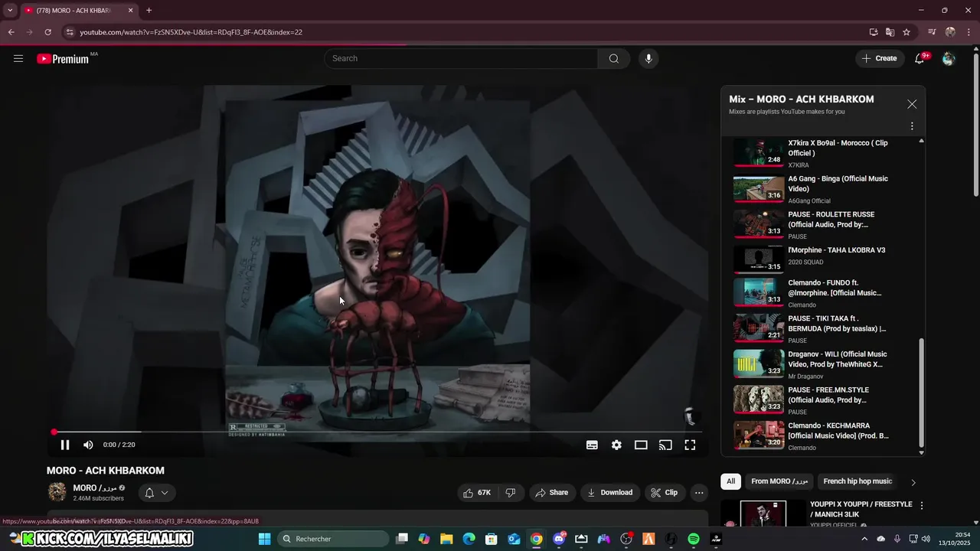Go back in the browser
The width and height of the screenshot is (980, 551).
(11, 32)
